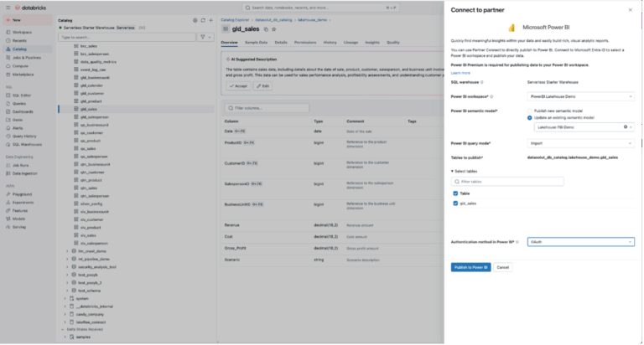The height and width of the screenshot is (345, 644).
Task: Expand the samples catalog
Action: [65, 337]
